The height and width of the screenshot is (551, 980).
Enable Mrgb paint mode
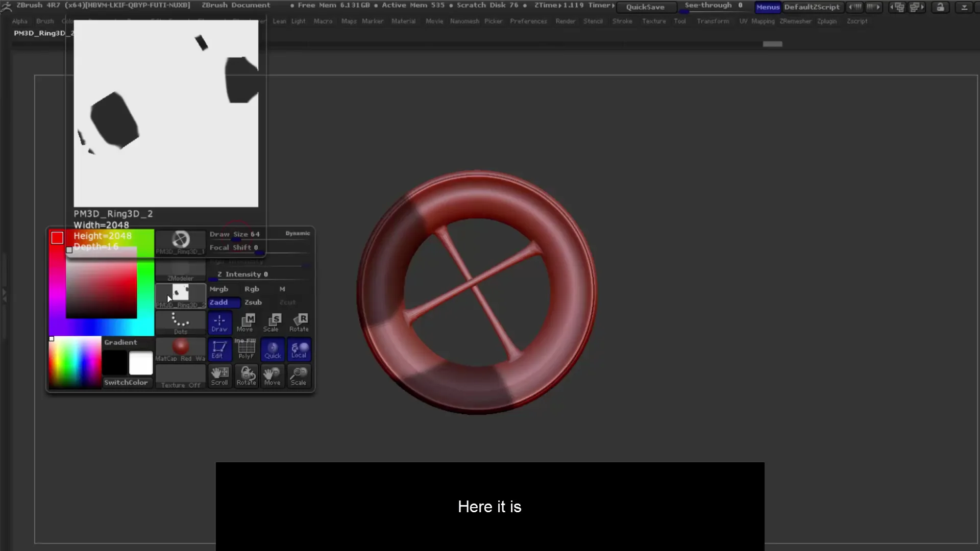coord(219,289)
